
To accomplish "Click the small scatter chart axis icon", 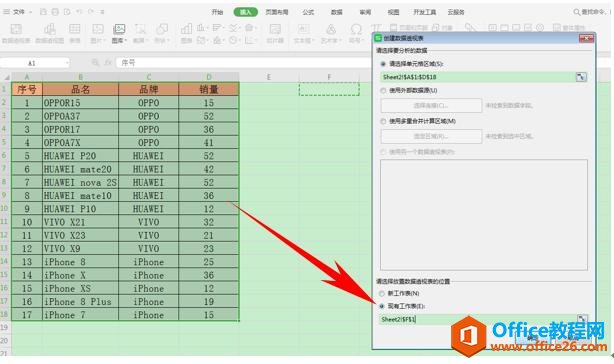I will click(248, 40).
